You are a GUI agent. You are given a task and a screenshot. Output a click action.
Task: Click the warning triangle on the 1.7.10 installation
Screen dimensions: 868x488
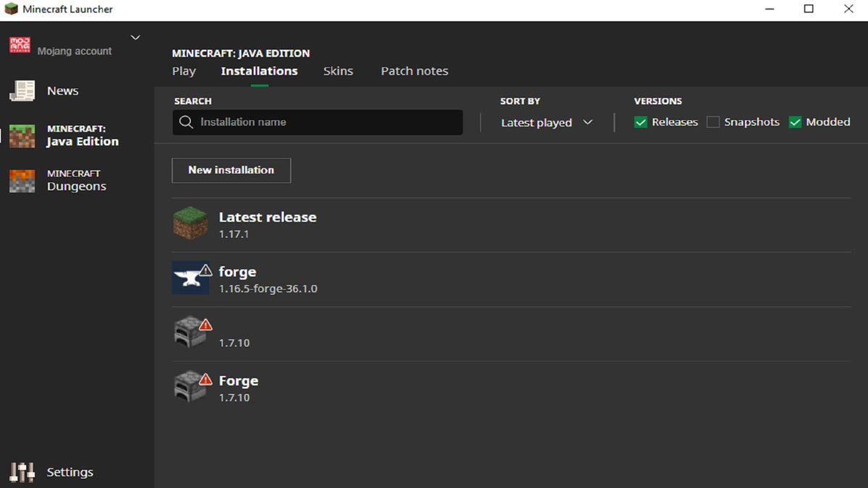[205, 323]
